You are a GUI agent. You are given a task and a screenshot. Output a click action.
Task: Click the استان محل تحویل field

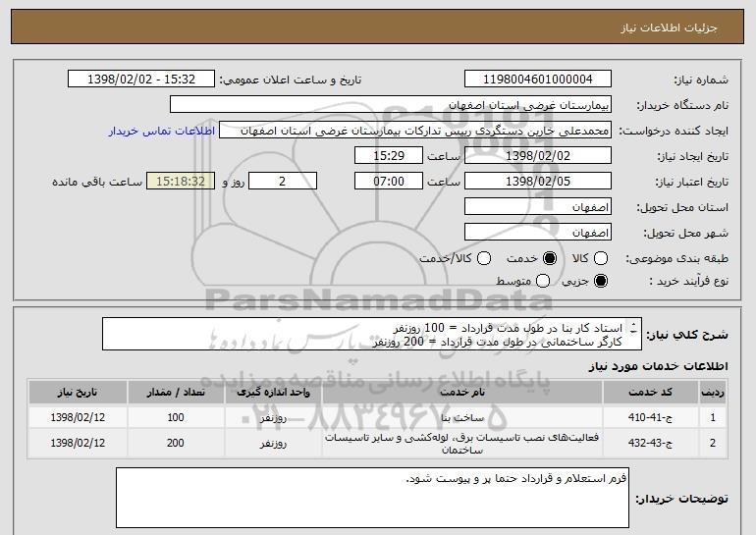click(538, 207)
